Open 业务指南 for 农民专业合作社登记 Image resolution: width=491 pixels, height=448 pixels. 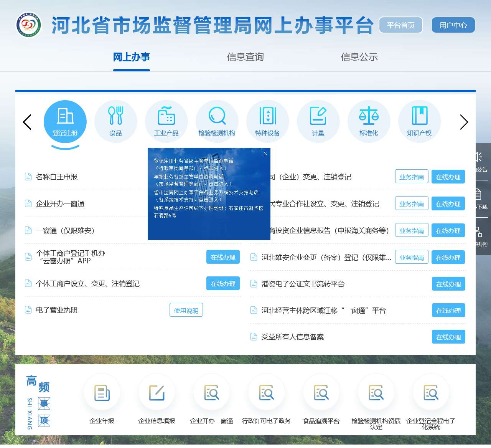(412, 203)
